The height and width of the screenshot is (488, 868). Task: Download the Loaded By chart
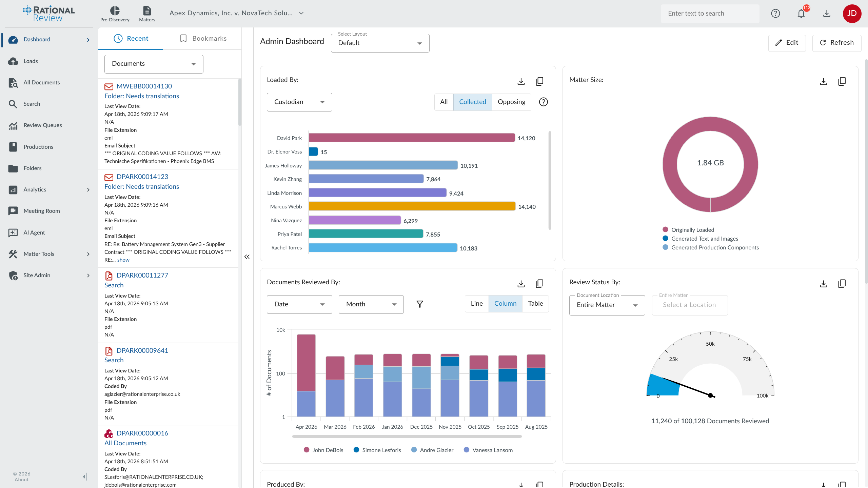(x=521, y=81)
